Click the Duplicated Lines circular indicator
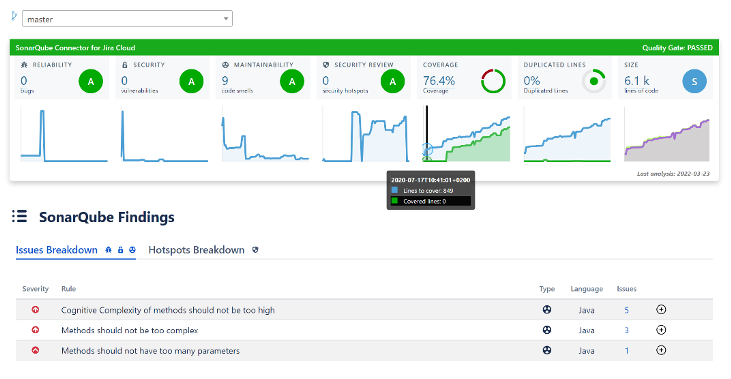Image resolution: width=731 pixels, height=379 pixels. tap(594, 82)
